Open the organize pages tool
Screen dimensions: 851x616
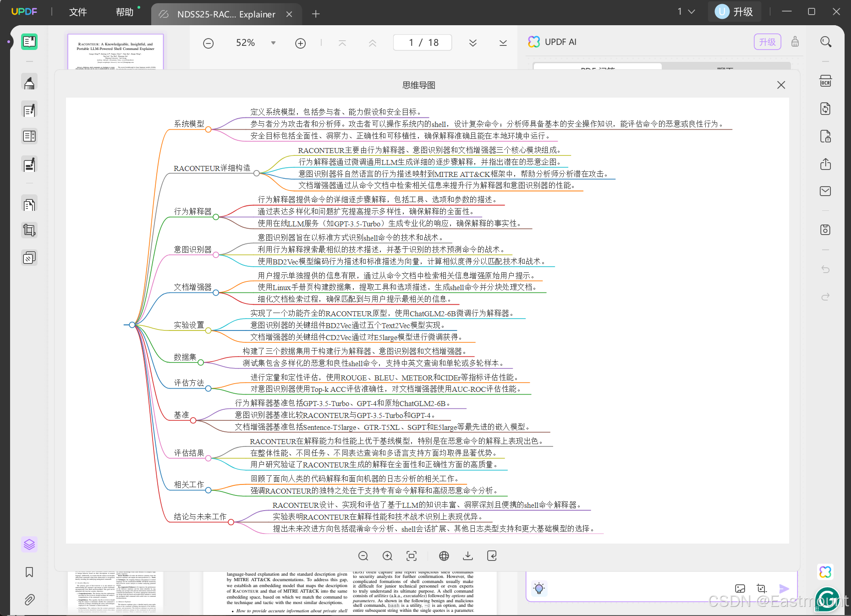click(29, 136)
